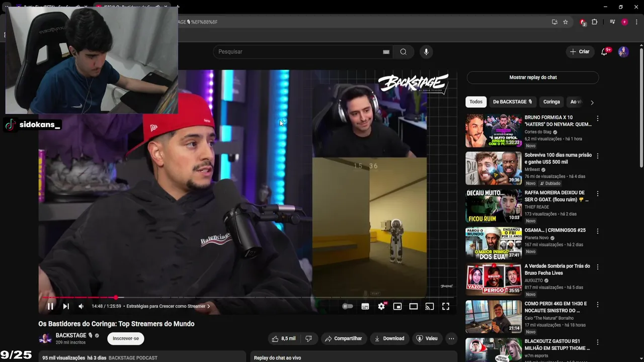Open the Chrome extensions puzzle icon
This screenshot has width=644, height=362.
pyautogui.click(x=594, y=22)
